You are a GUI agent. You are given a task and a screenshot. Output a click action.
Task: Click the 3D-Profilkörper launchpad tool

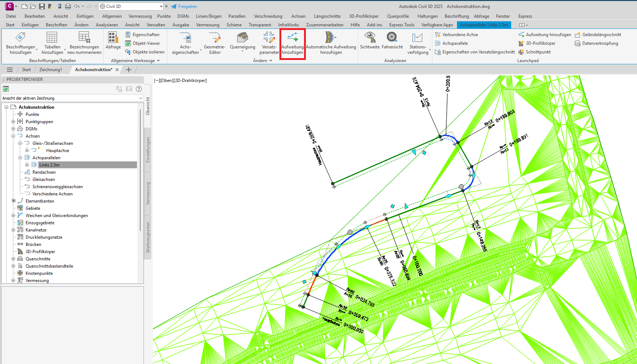point(537,43)
